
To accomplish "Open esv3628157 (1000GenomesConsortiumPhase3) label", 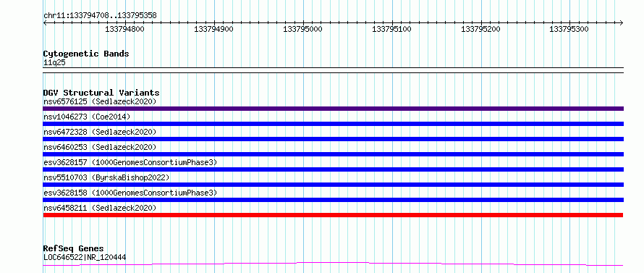I will [130, 162].
